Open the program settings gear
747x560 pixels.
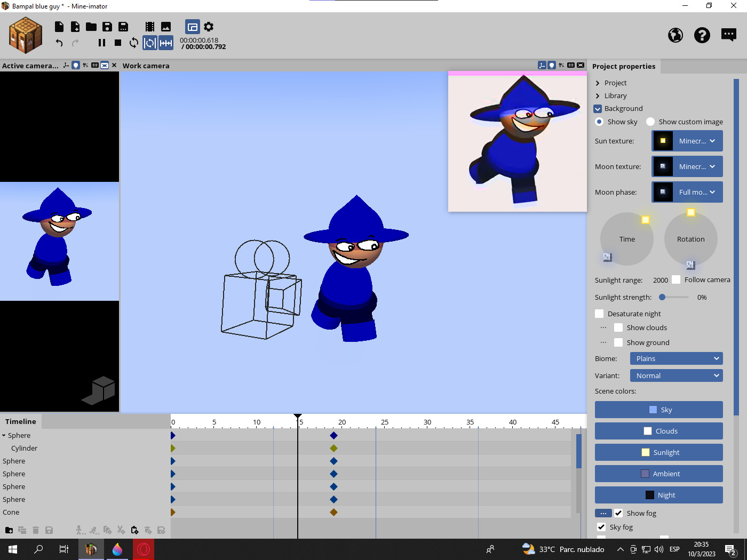(208, 26)
